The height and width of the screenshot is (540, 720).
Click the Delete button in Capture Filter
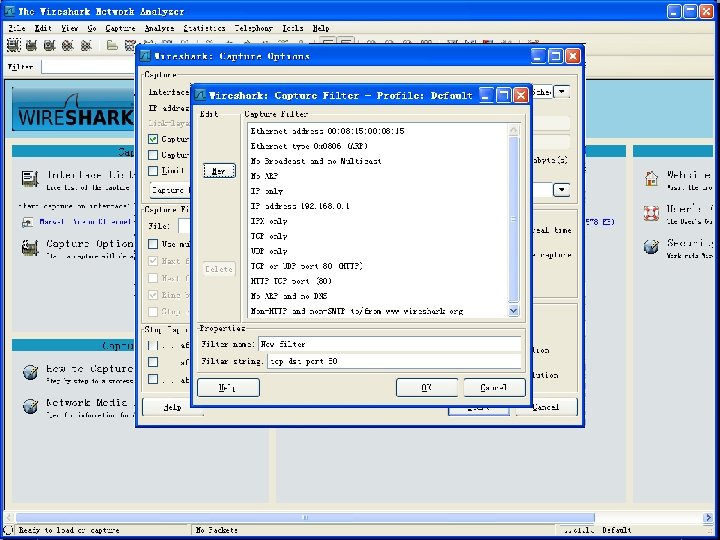click(x=219, y=269)
